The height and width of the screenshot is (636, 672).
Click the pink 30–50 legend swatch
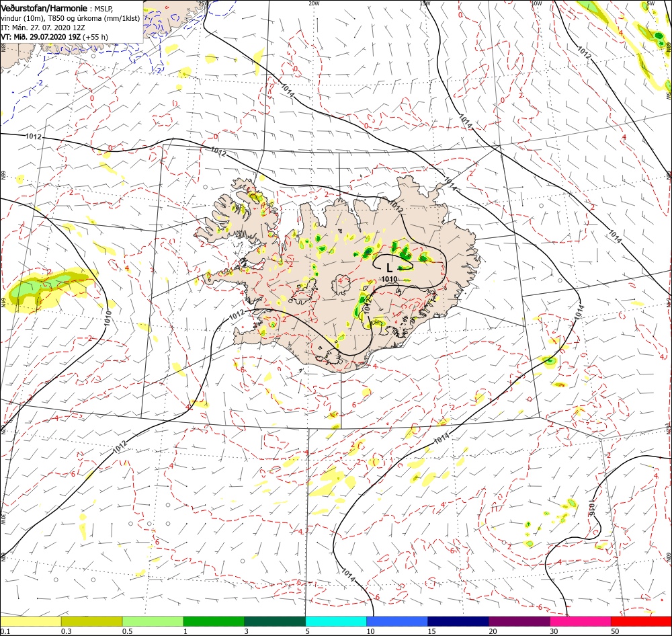pyautogui.click(x=581, y=621)
